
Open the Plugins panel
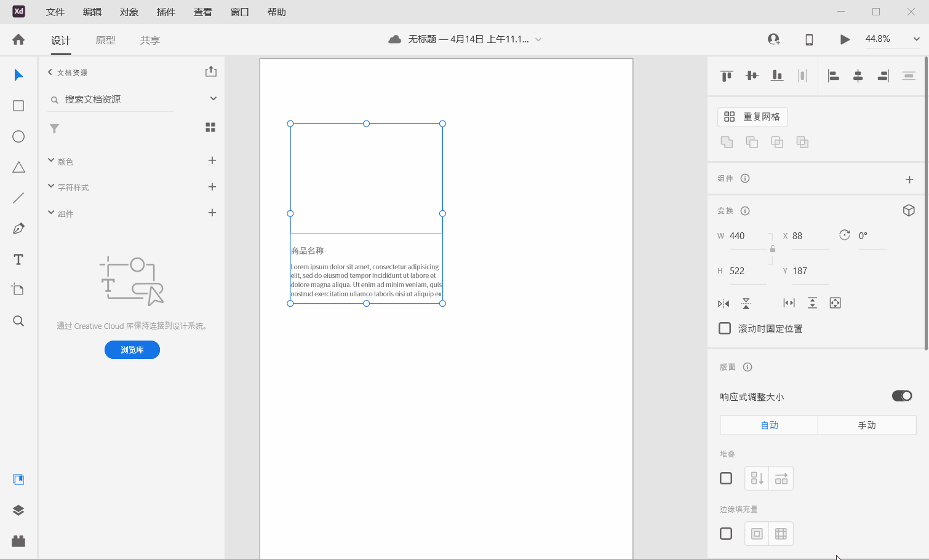(x=18, y=541)
